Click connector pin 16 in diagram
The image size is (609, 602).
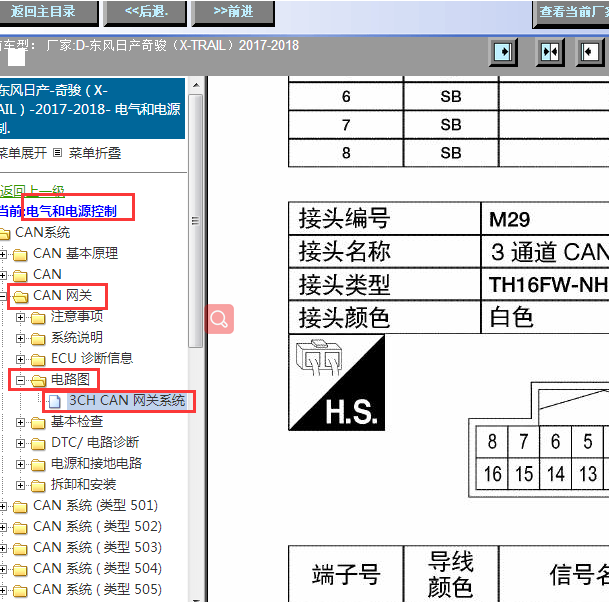click(x=492, y=474)
